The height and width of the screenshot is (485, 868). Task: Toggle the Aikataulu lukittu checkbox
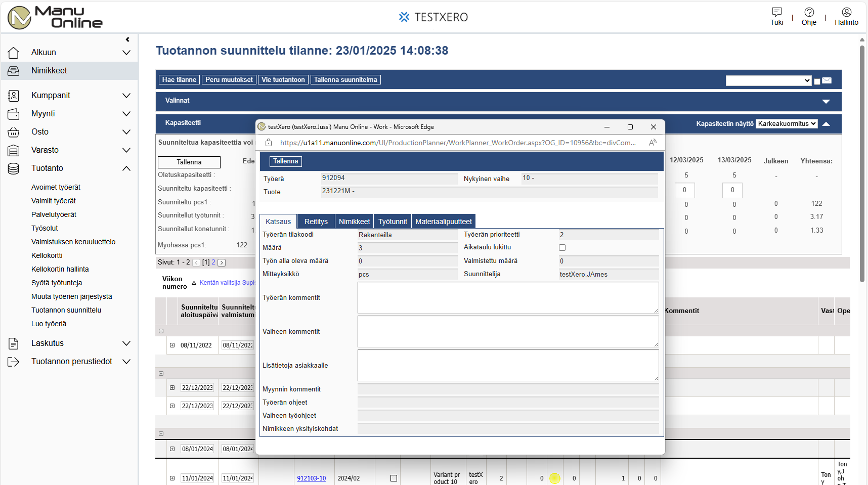[x=562, y=248]
